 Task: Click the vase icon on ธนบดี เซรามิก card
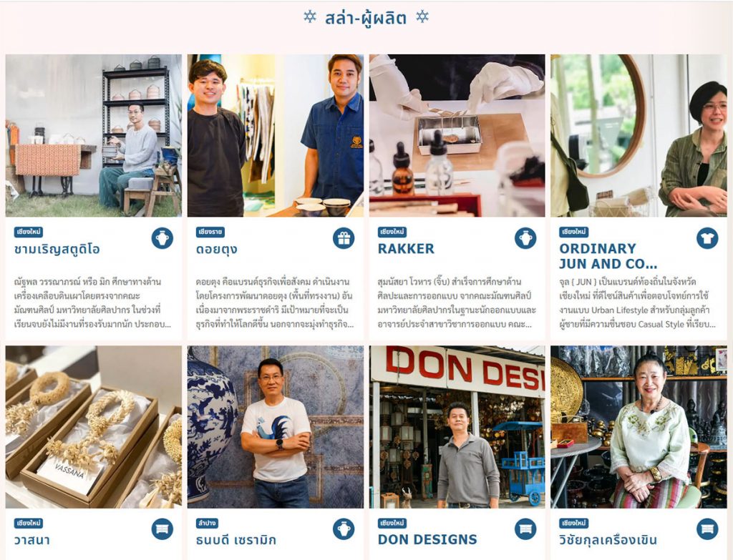pos(344,529)
